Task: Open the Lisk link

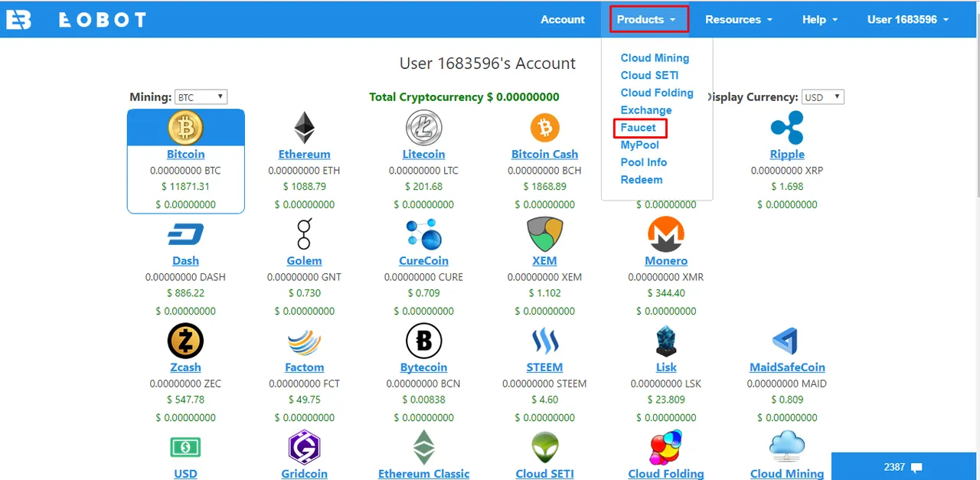Action: (666, 367)
